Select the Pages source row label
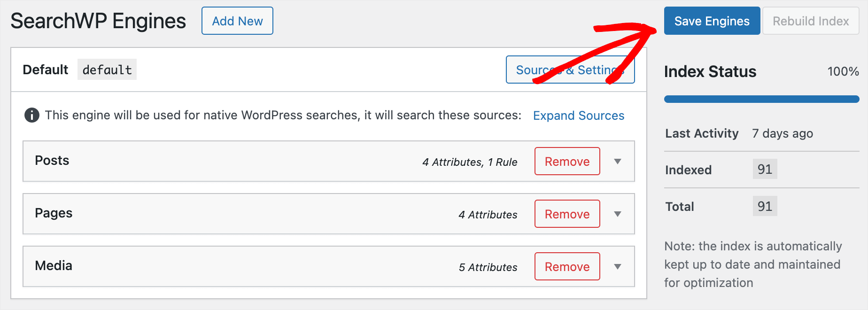Viewport: 868px width, 310px height. point(54,213)
